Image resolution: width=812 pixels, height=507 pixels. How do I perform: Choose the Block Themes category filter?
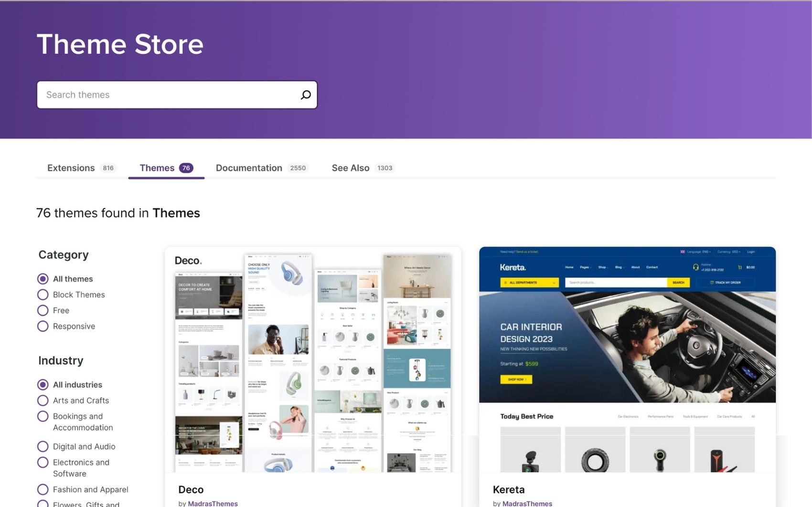(43, 295)
